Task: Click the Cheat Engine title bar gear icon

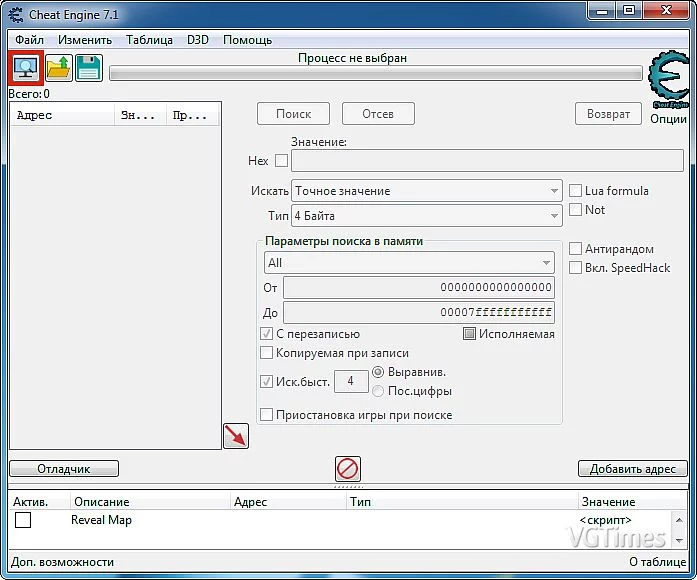Action: click(x=16, y=14)
